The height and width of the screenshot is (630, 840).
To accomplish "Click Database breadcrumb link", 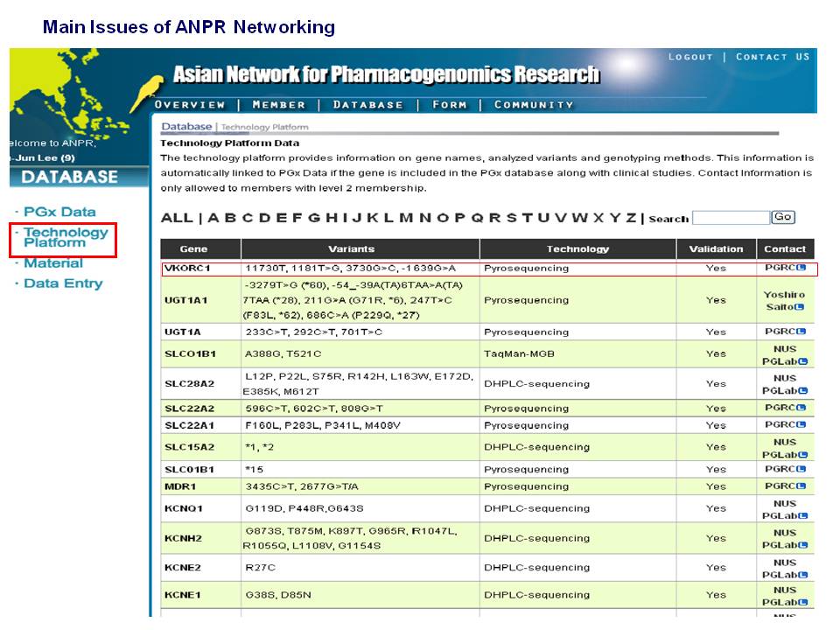I will (x=186, y=126).
